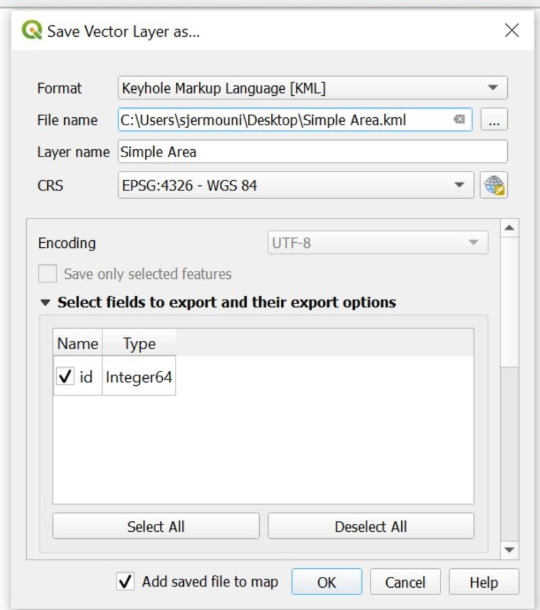
Task: Click the vertical scrollbar thumb
Action: (510, 301)
